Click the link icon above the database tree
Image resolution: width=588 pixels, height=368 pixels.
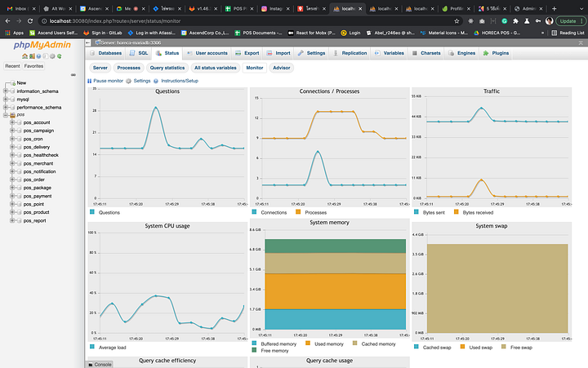point(73,75)
